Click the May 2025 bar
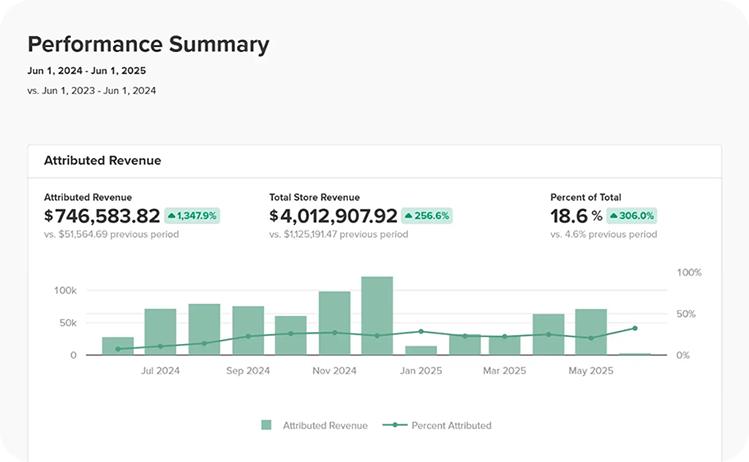Image resolution: width=749 pixels, height=462 pixels. [x=591, y=332]
